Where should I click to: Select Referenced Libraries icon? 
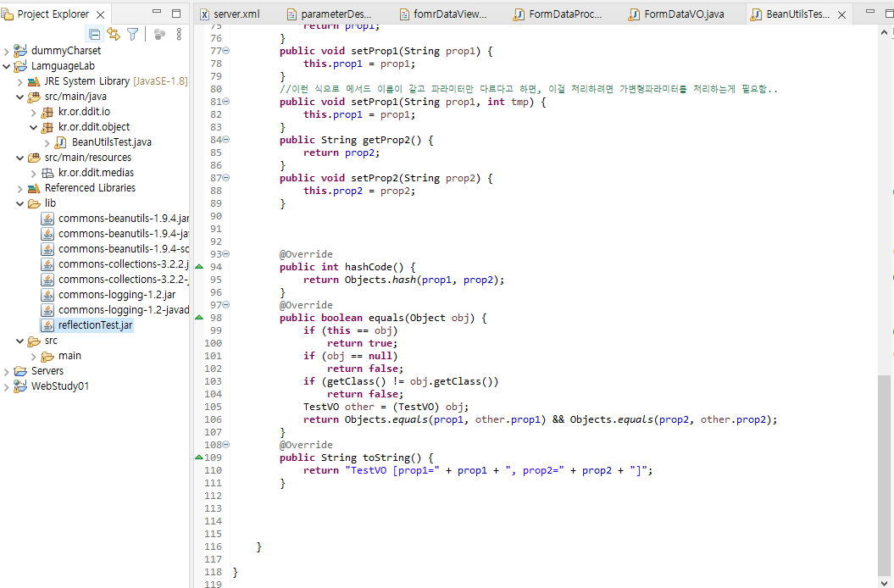[x=34, y=188]
